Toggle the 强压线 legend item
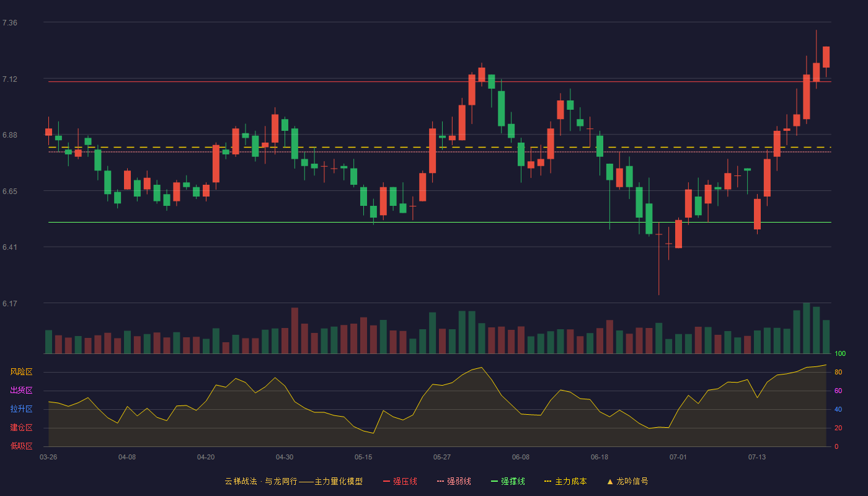 tap(400, 481)
